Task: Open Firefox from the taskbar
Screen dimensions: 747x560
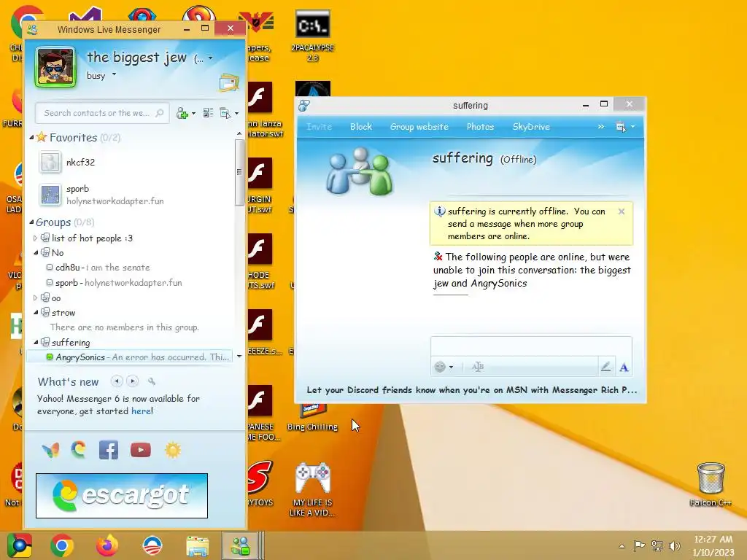Action: coord(107,545)
